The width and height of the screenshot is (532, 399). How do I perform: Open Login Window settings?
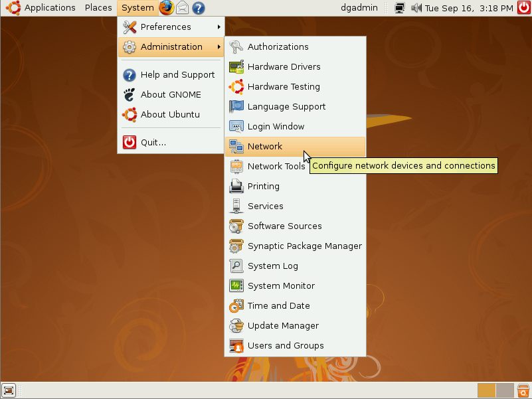[295, 127]
